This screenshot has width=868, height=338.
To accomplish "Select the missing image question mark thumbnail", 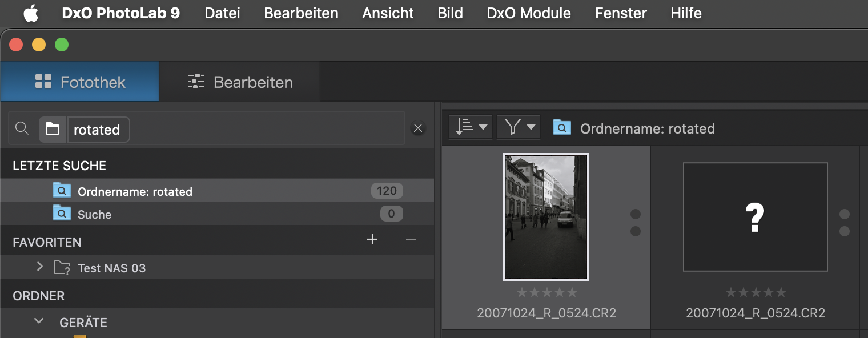I will [x=755, y=217].
